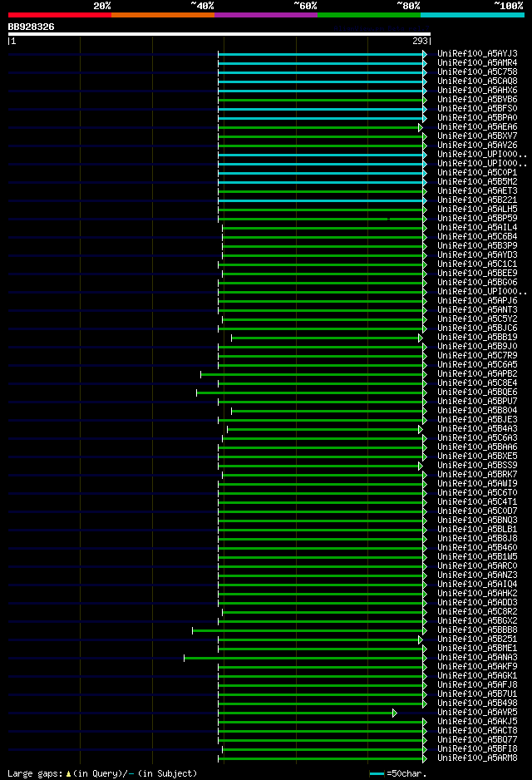Image resolution: width=532 pixels, height=780 pixels.
Task: Open hit UniRef100_A5BRK7
Action: point(477,475)
